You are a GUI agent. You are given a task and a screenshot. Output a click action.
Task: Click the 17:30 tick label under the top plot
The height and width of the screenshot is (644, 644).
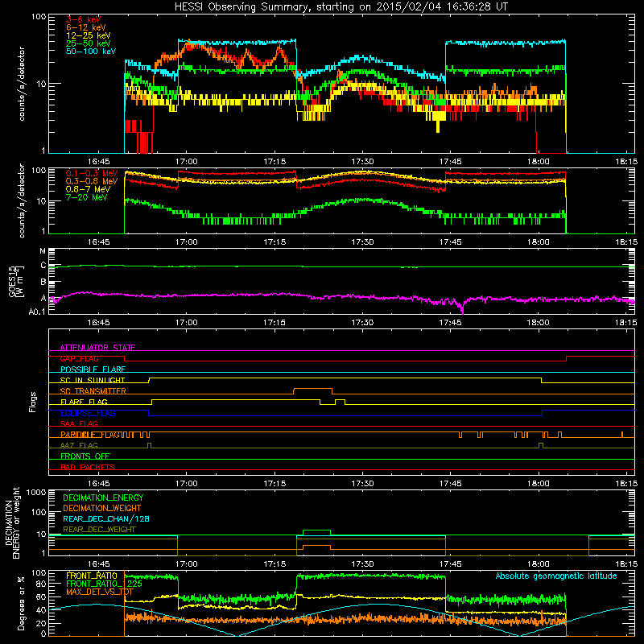pyautogui.click(x=363, y=162)
